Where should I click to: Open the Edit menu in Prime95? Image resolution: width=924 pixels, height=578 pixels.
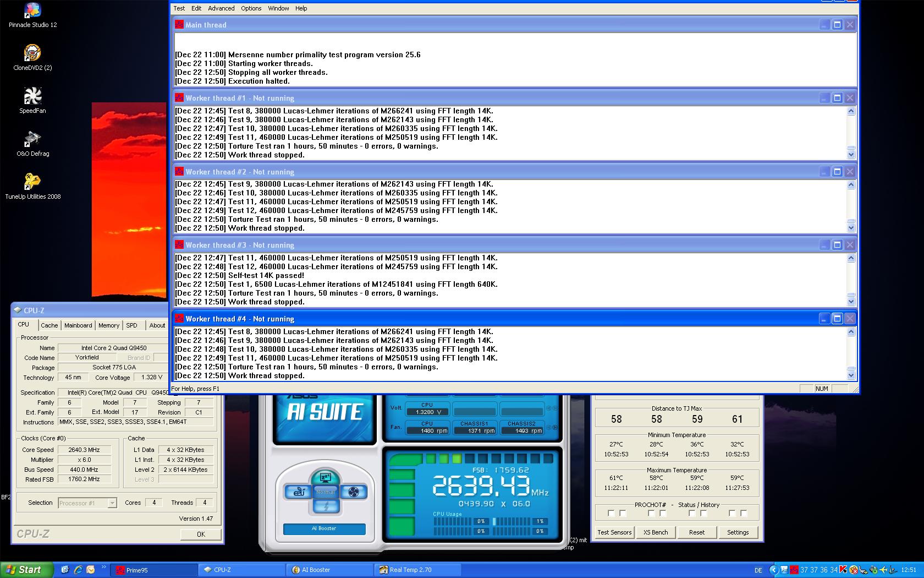click(x=196, y=8)
